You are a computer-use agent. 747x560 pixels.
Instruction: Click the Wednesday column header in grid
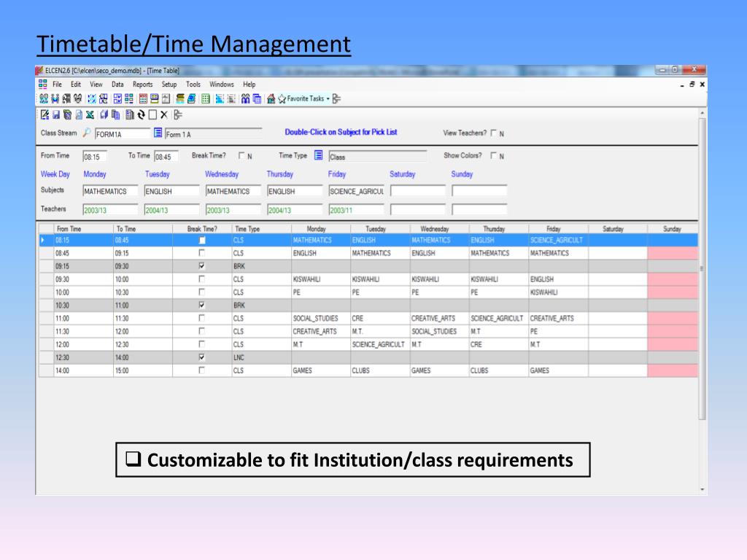point(439,228)
